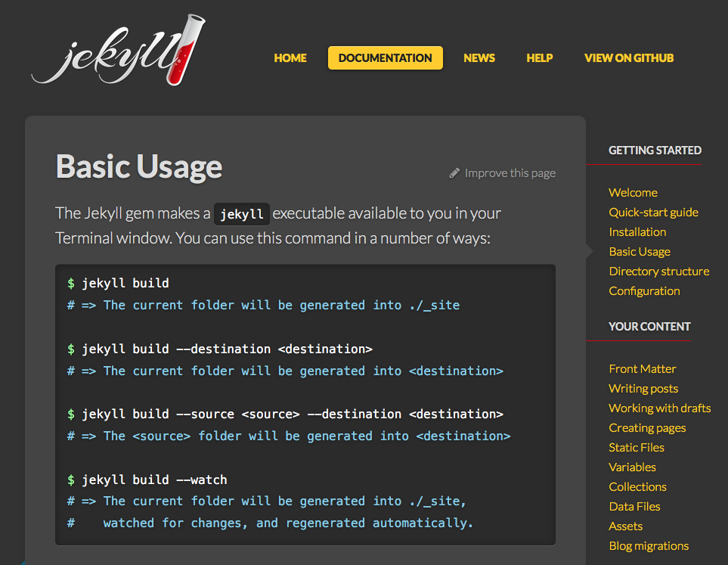Navigate to Creating pages
Image resolution: width=728 pixels, height=565 pixels.
point(647,428)
